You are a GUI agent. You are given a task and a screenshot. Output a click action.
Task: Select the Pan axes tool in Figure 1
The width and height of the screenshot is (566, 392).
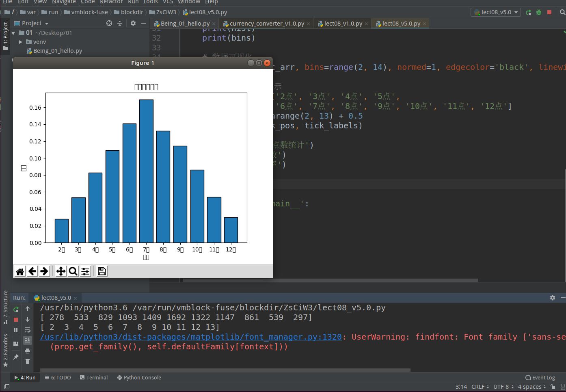pos(61,271)
